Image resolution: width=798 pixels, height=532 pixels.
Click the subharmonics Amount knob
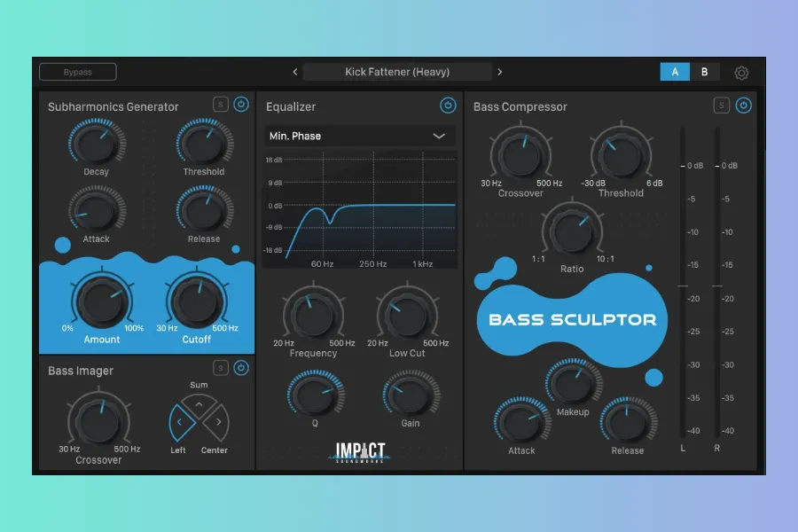coord(100,300)
